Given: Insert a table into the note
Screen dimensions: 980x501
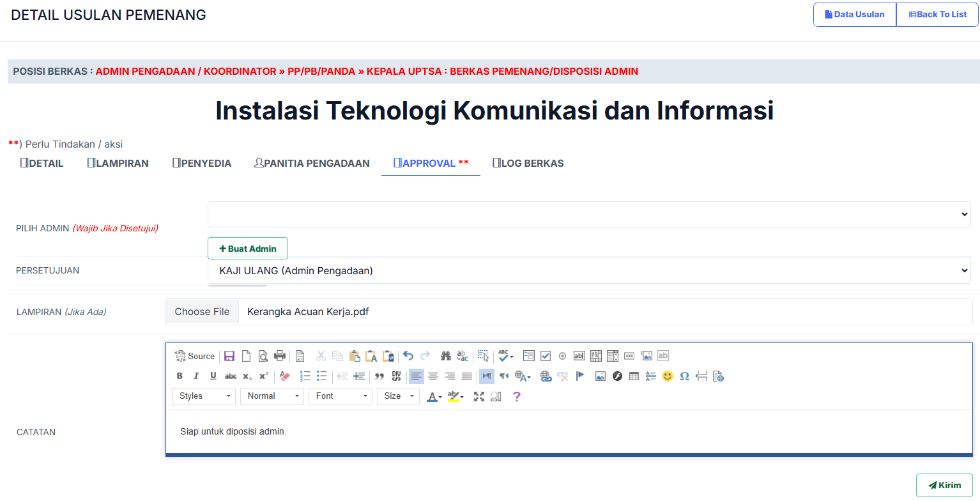Looking at the screenshot, I should tap(634, 376).
